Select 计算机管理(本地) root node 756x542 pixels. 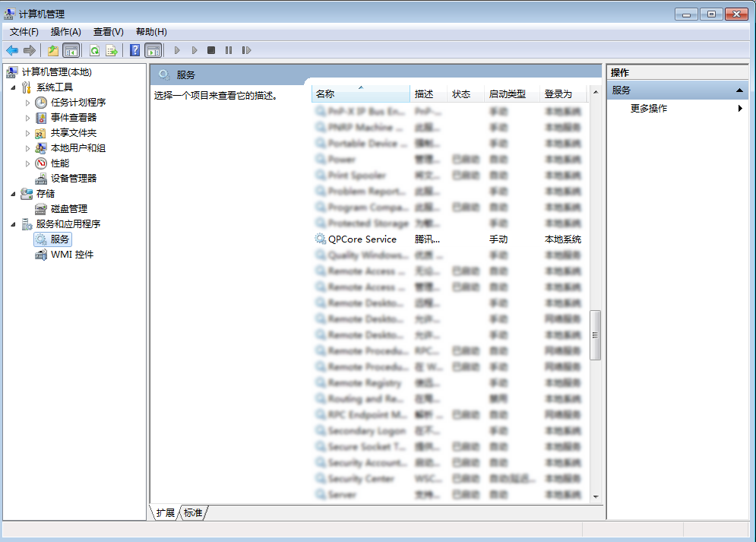tap(57, 72)
